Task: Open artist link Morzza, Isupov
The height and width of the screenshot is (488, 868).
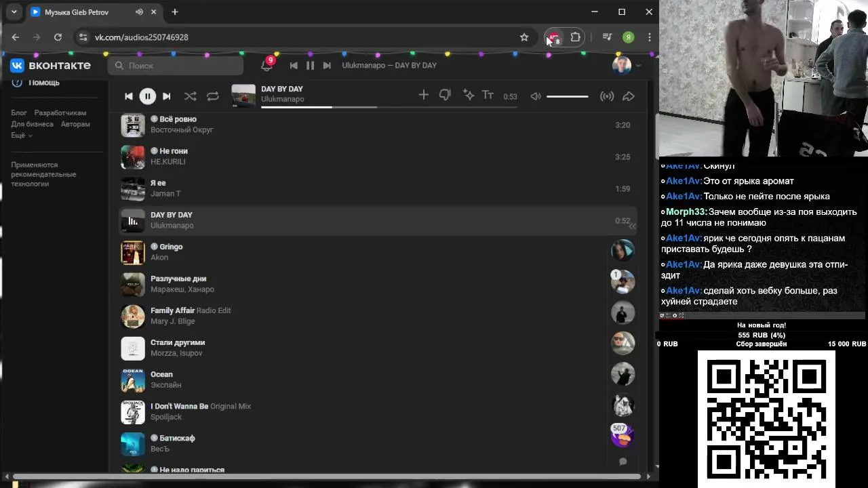Action: click(176, 353)
